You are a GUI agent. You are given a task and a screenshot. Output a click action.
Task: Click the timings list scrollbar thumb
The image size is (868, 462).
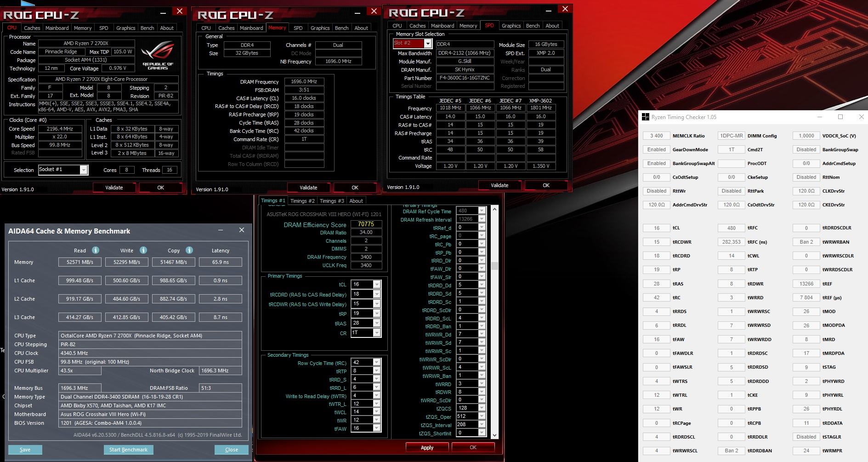pyautogui.click(x=494, y=266)
